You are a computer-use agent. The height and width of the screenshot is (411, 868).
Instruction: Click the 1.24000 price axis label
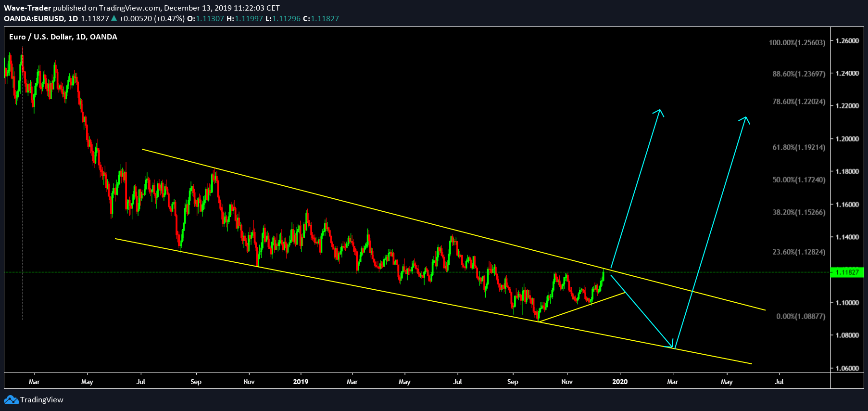(847, 73)
